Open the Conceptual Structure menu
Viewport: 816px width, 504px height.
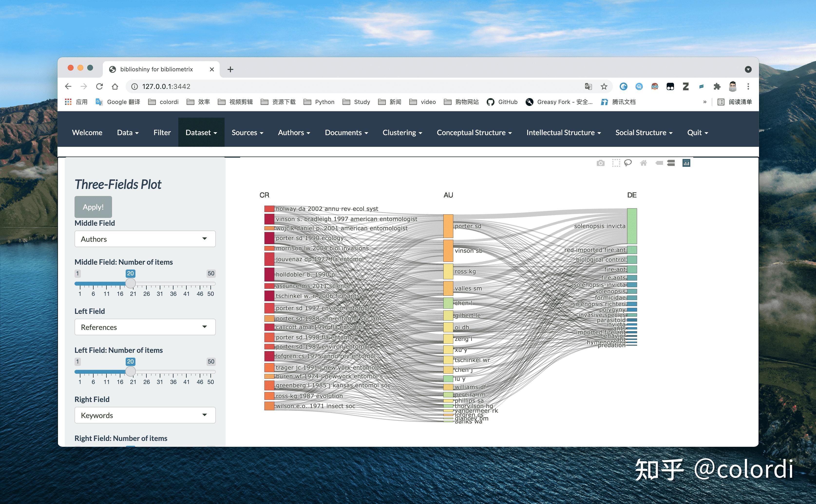474,133
